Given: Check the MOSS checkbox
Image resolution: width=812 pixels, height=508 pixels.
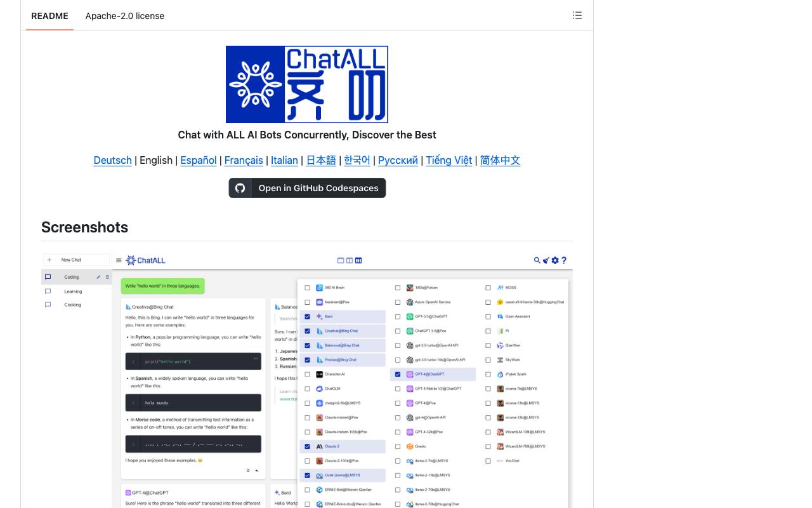Looking at the screenshot, I should [x=488, y=288].
